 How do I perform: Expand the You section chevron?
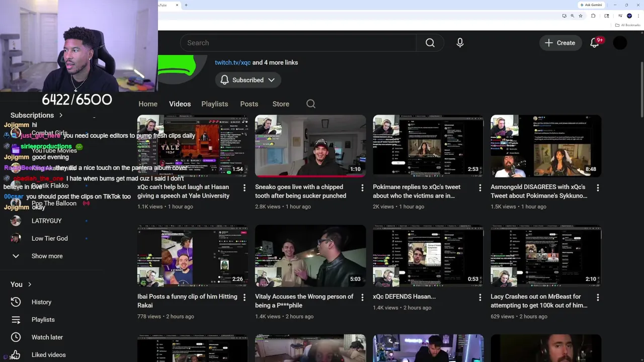[30, 285]
